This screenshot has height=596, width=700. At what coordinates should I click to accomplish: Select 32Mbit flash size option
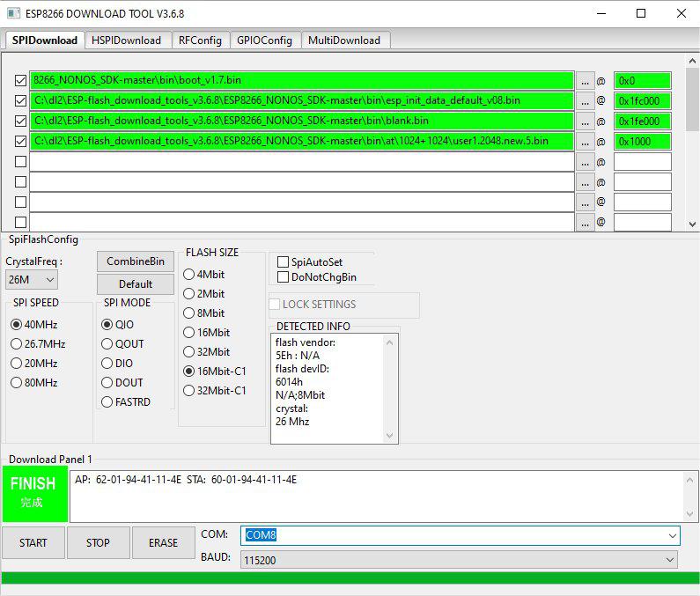[x=189, y=352]
